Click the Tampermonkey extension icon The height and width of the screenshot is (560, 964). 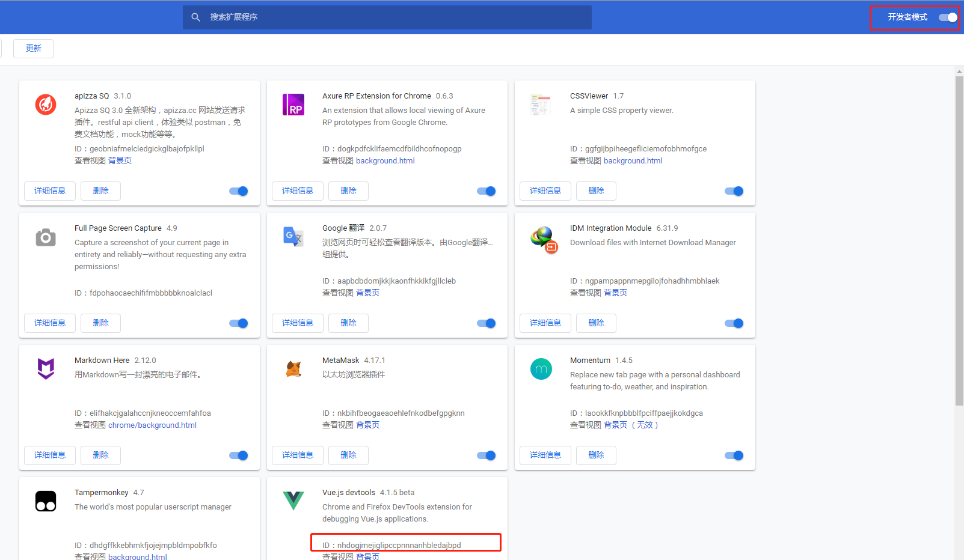click(x=46, y=501)
